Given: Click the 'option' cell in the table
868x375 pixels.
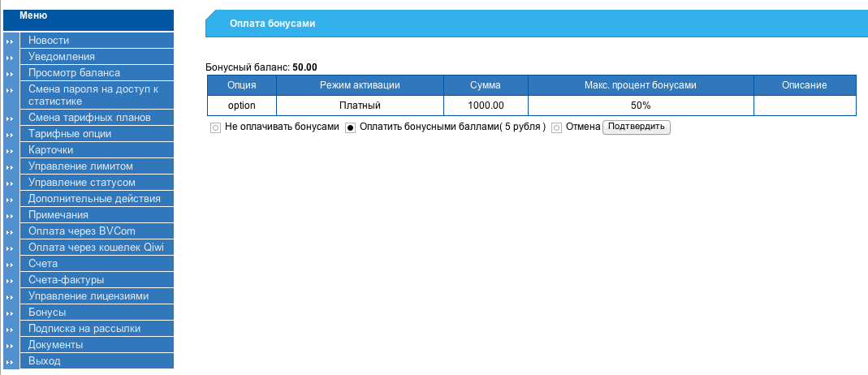Looking at the screenshot, I should coord(241,106).
